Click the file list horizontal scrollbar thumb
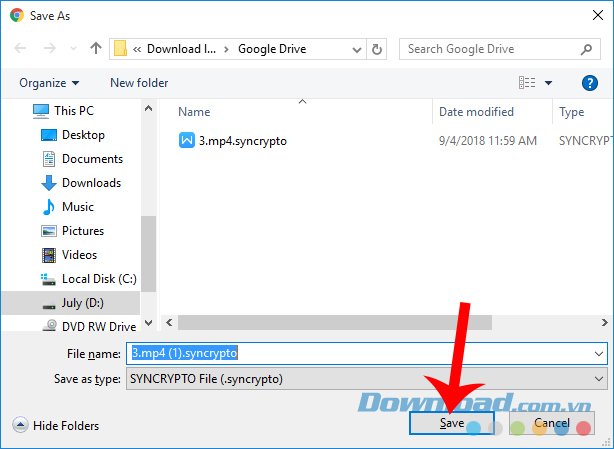 coord(335,323)
